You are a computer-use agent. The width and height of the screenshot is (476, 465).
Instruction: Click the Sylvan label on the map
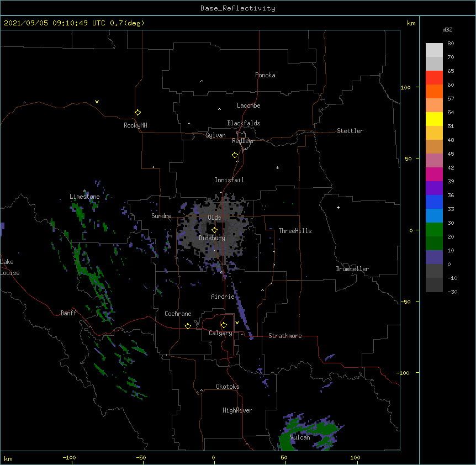point(215,135)
